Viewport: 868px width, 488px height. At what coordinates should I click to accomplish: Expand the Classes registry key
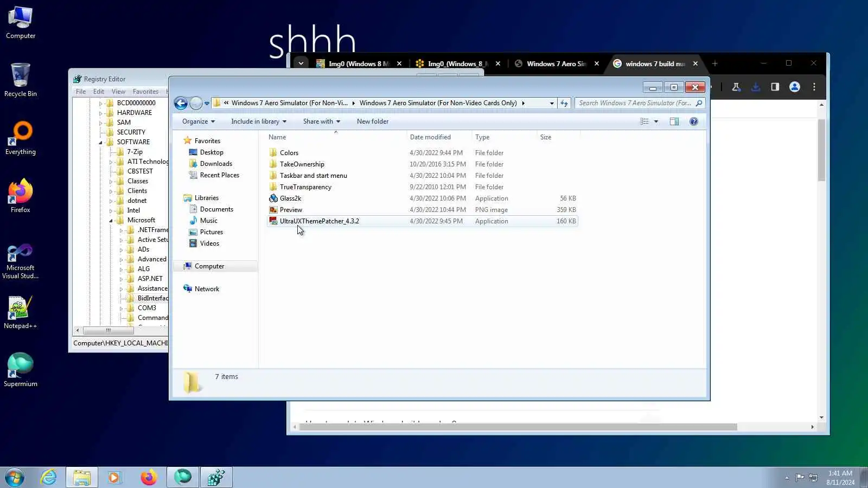pos(111,181)
